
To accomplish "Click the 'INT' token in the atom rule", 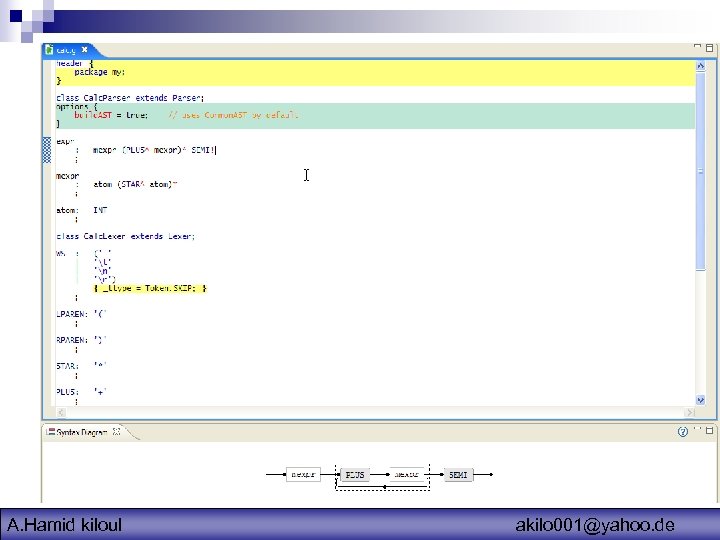I will [100, 210].
